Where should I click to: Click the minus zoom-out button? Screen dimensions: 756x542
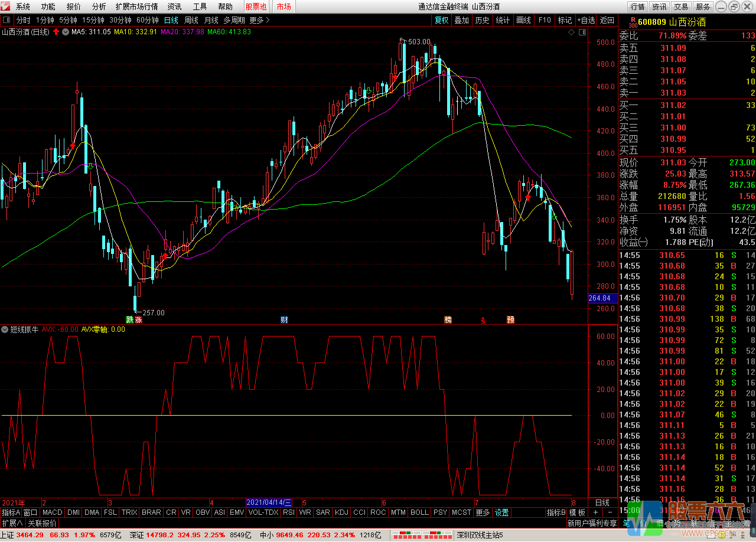tap(609, 512)
